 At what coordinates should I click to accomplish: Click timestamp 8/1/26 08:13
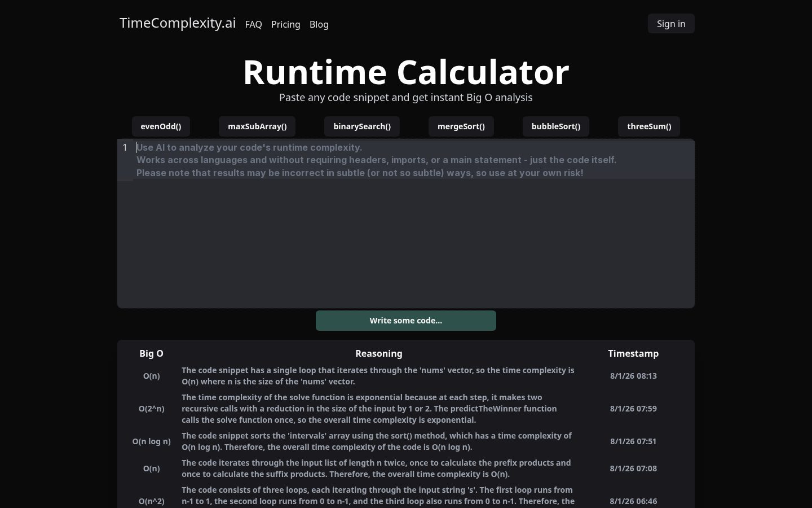[633, 376]
